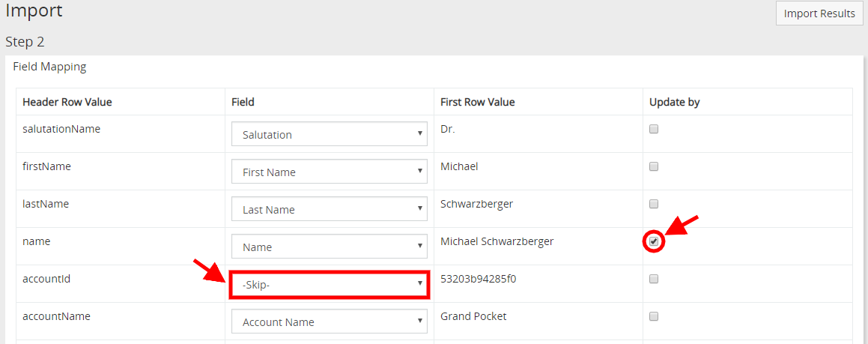Open the Last Name field dropdown
The width and height of the screenshot is (868, 344).
click(x=330, y=209)
